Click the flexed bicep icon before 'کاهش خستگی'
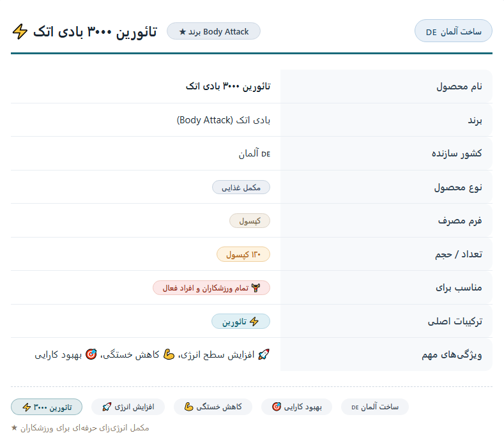Image resolution: width=504 pixels, height=440 pixels. coord(169,354)
